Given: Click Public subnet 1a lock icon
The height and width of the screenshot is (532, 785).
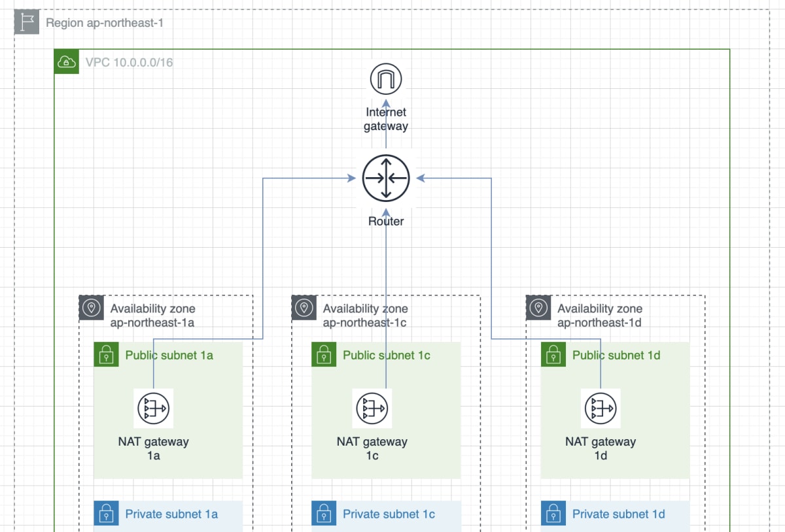Looking at the screenshot, I should 106,355.
